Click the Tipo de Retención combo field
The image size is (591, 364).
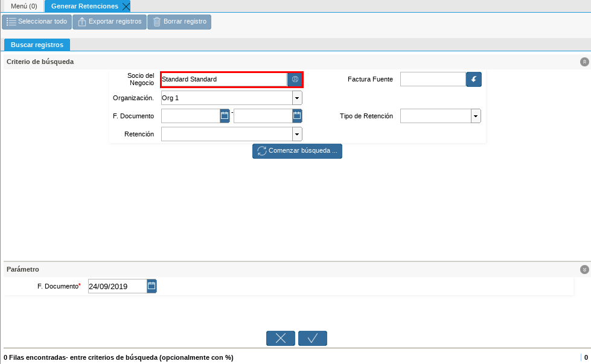coord(436,116)
